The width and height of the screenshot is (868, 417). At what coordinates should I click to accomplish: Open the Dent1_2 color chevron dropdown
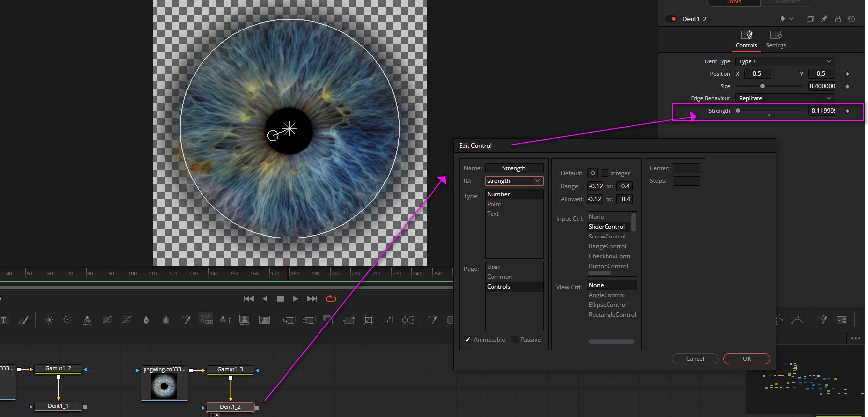[x=791, y=19]
